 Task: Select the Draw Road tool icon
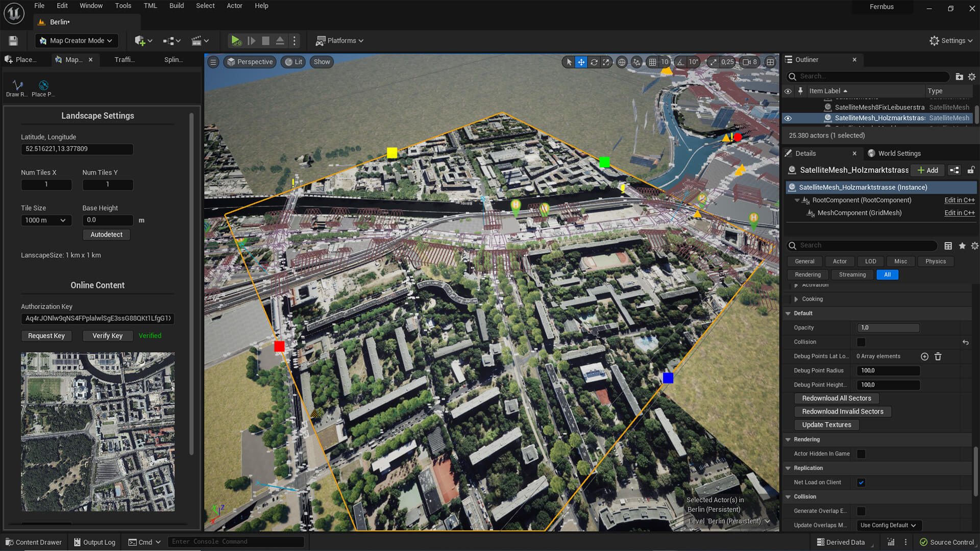pos(17,85)
